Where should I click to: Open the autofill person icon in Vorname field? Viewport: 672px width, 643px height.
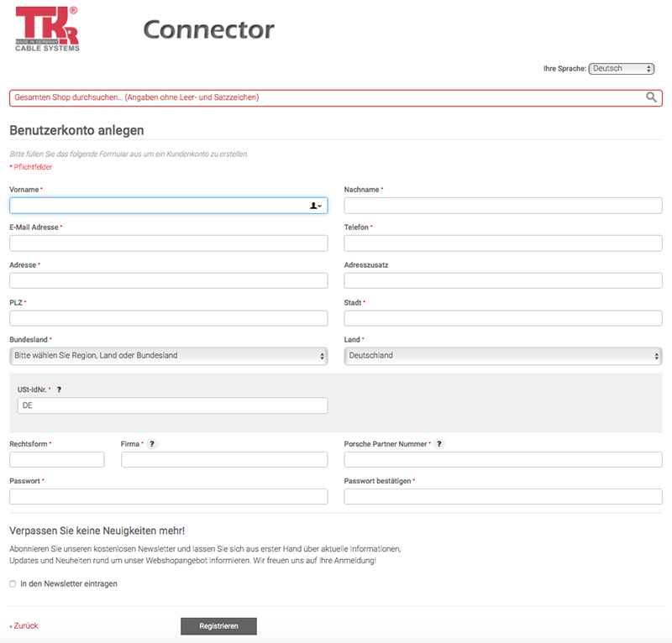(313, 205)
